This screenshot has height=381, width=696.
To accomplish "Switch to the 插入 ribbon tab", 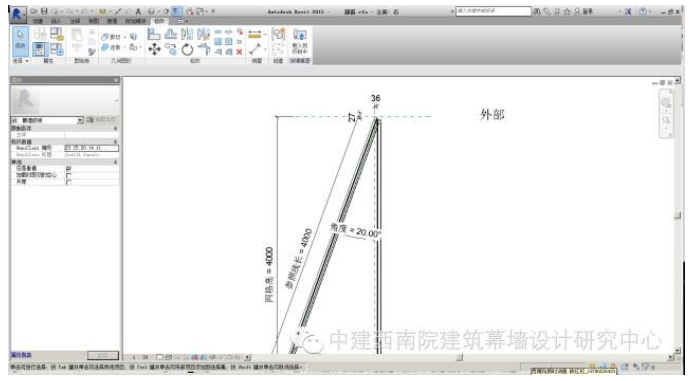I will [x=56, y=21].
